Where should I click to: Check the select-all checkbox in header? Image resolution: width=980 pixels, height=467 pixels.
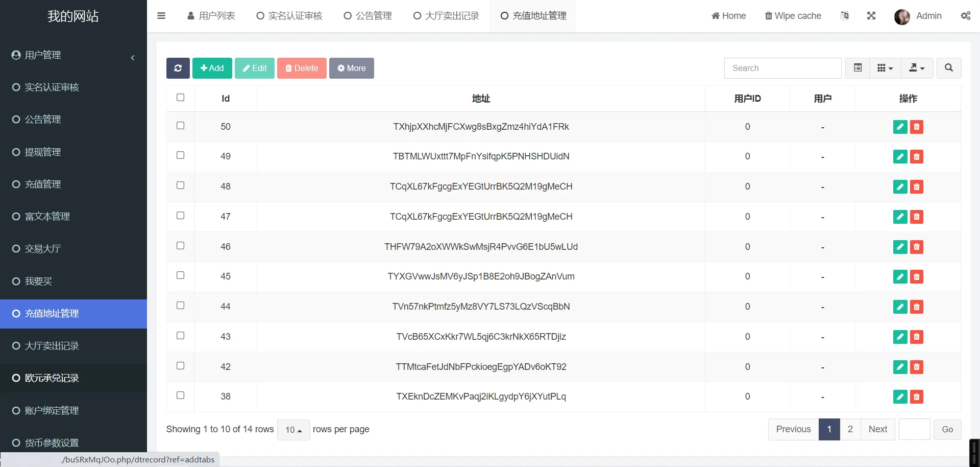pyautogui.click(x=180, y=98)
